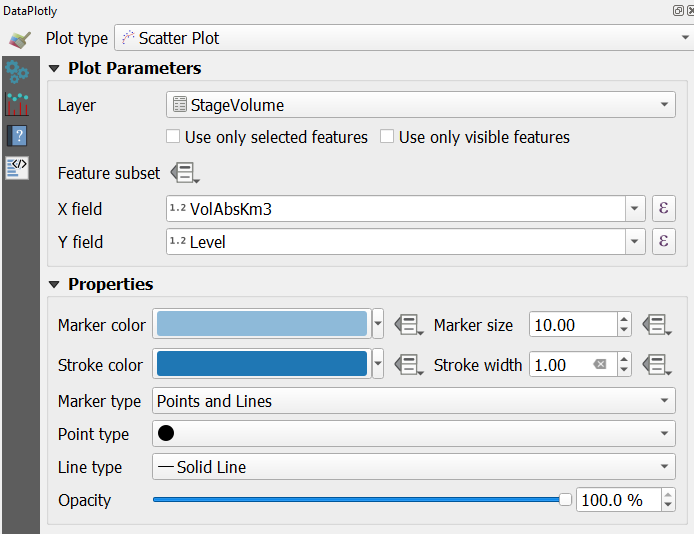Click the Marker color light blue swatch

[x=262, y=324]
